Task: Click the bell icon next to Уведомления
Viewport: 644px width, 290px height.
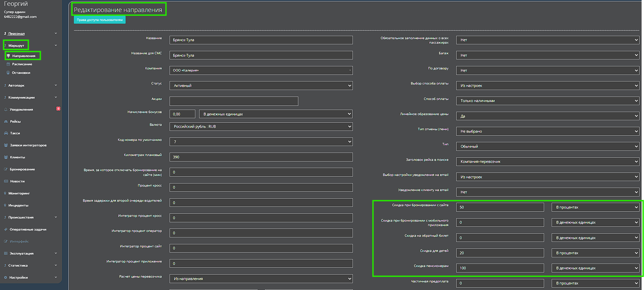Action: [x=6, y=110]
